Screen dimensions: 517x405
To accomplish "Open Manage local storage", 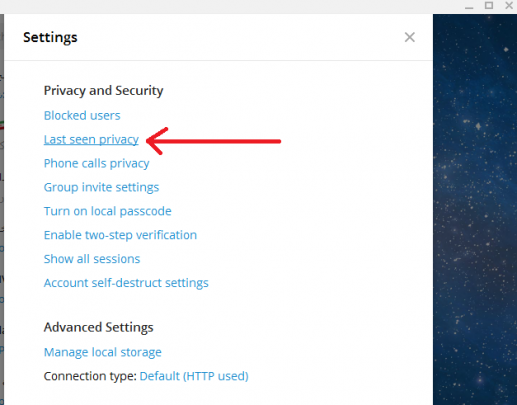I will point(103,352).
